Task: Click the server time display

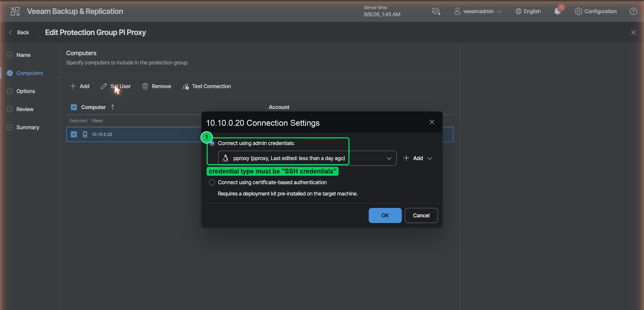Action: click(x=382, y=11)
